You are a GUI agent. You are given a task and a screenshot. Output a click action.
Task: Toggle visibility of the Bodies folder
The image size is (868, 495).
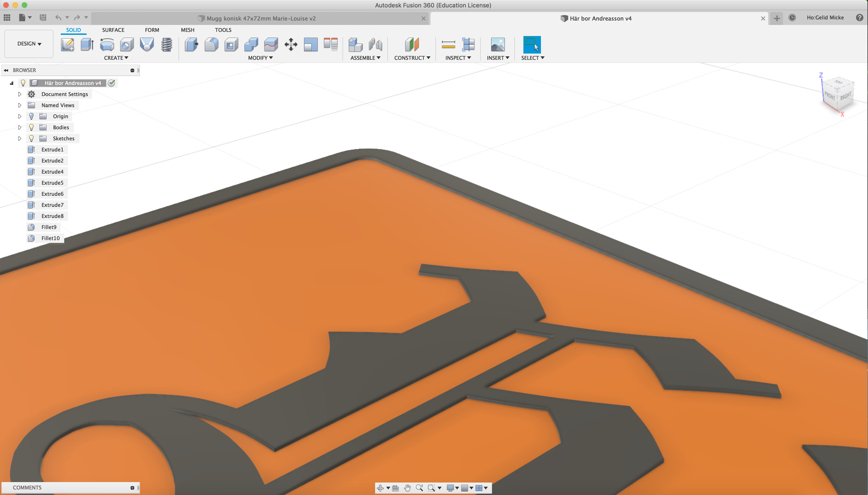tap(32, 127)
